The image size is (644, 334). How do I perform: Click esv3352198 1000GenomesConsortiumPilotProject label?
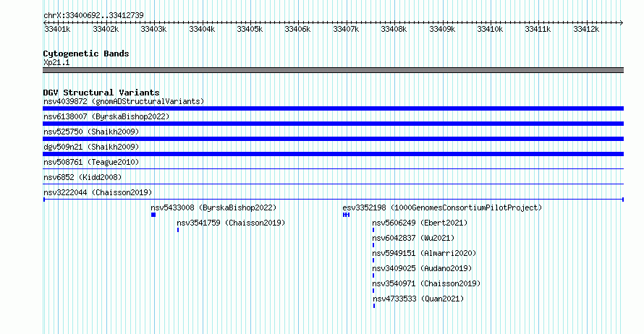(442, 207)
